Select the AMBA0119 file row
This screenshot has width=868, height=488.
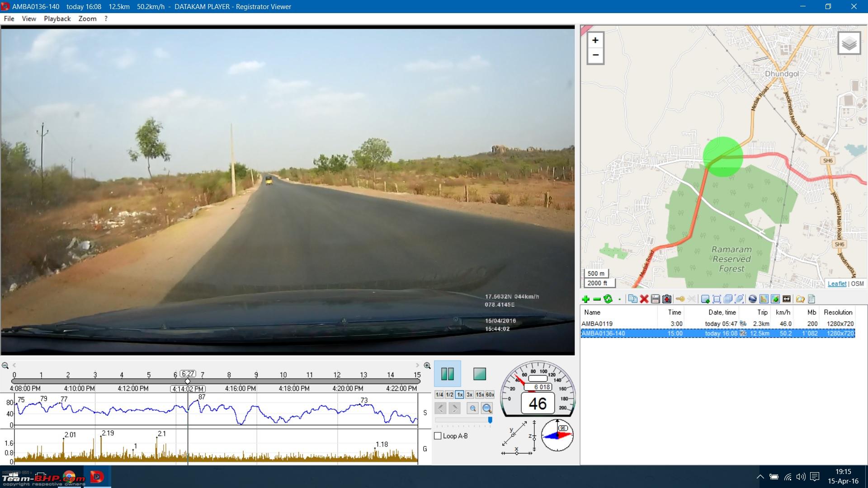pyautogui.click(x=718, y=324)
